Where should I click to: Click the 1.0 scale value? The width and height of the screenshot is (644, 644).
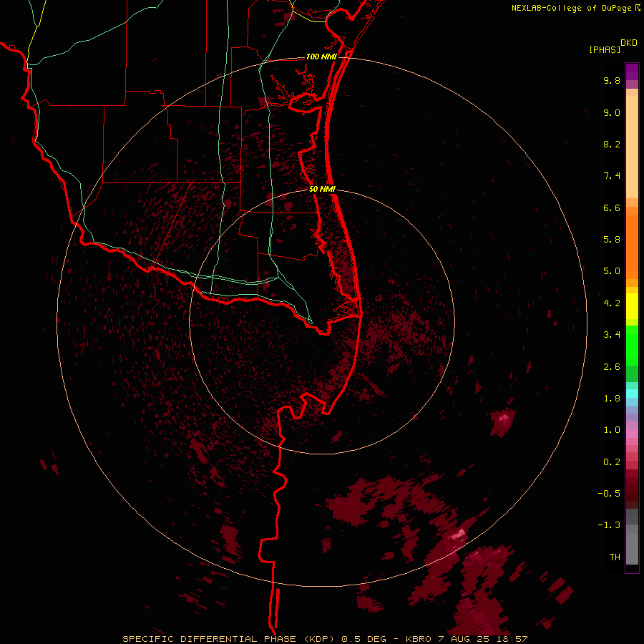[612, 431]
